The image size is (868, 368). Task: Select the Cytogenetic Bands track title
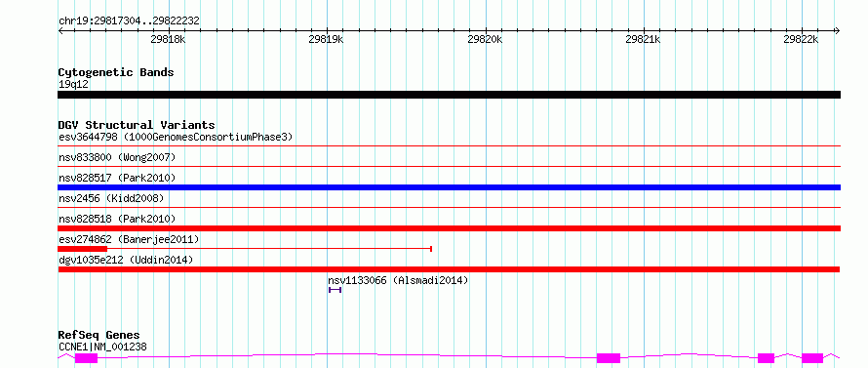tap(116, 72)
